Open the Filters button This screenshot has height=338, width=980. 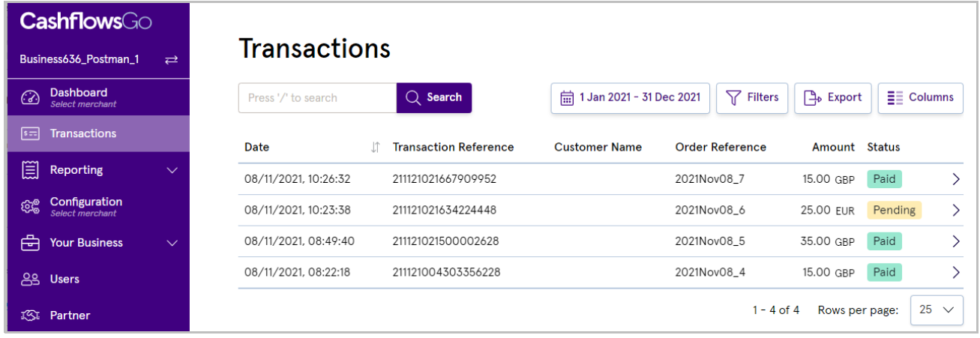click(752, 97)
